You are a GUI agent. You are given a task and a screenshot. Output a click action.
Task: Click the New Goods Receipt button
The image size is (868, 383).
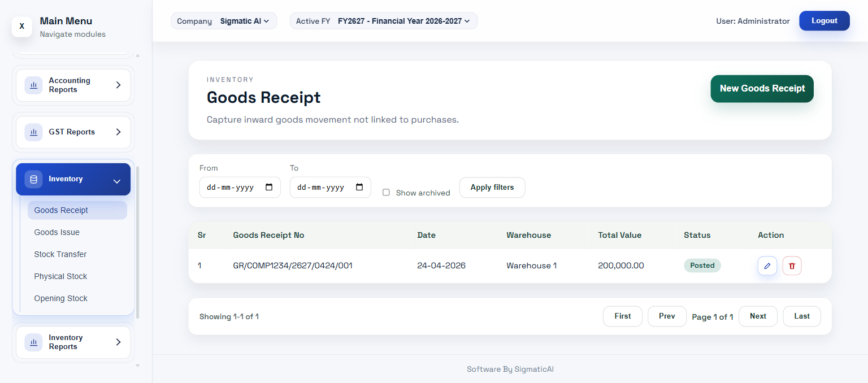point(762,89)
